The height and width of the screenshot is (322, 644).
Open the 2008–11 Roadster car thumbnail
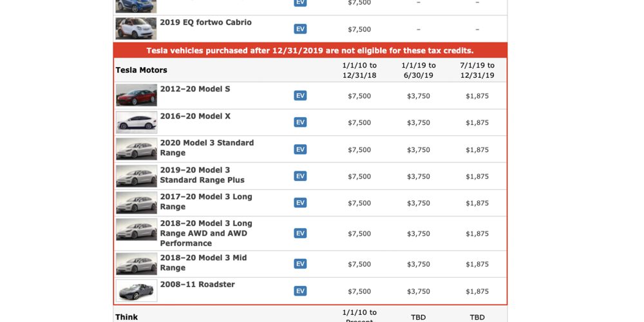click(x=136, y=291)
